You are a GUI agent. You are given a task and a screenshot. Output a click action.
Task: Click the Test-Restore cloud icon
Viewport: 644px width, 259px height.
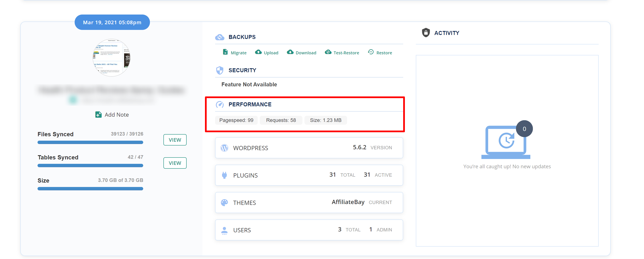[328, 52]
